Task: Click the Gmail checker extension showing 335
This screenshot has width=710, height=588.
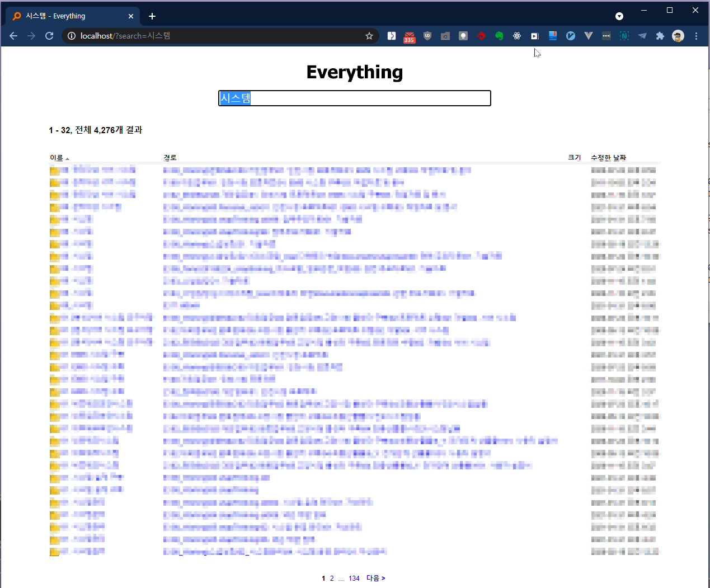Action: click(410, 36)
